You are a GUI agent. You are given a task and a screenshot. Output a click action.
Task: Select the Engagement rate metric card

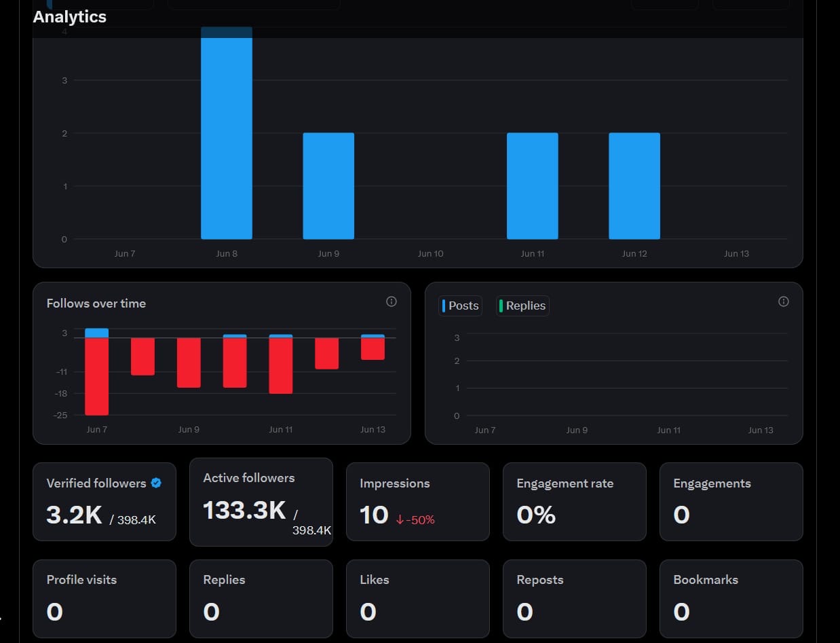[x=575, y=502]
